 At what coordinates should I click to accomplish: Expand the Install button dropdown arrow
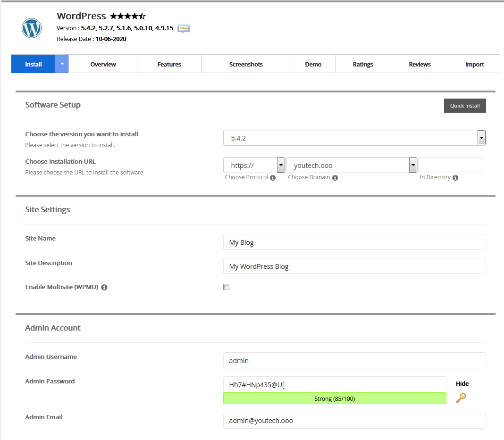(62, 64)
